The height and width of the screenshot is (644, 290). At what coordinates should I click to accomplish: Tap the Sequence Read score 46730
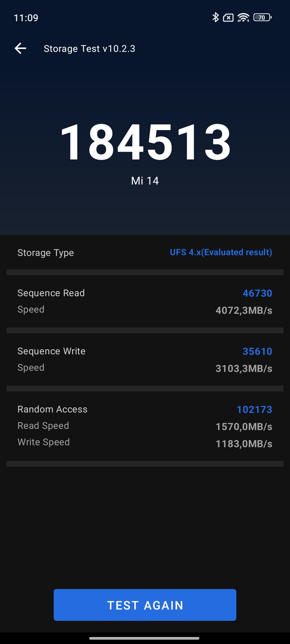tap(257, 293)
